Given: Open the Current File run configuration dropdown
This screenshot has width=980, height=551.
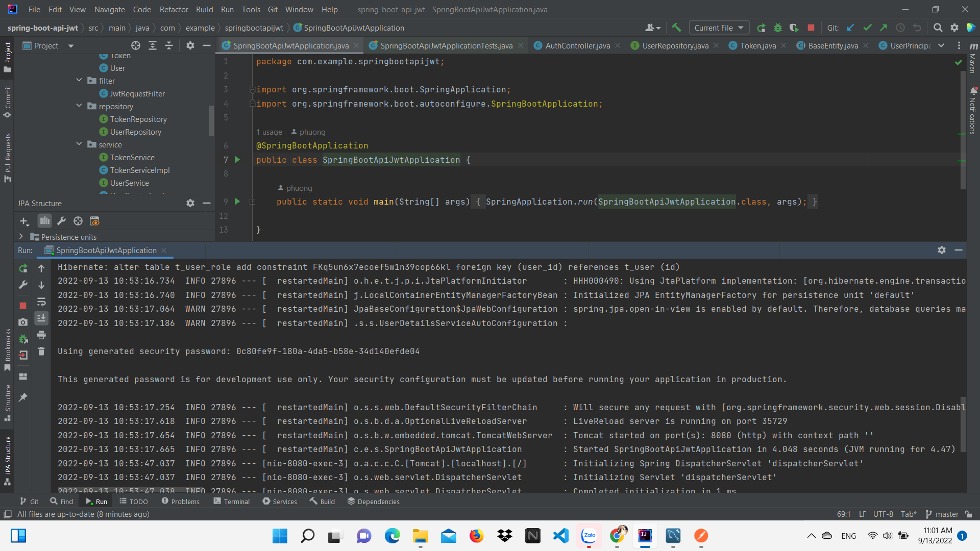Looking at the screenshot, I should (x=719, y=28).
